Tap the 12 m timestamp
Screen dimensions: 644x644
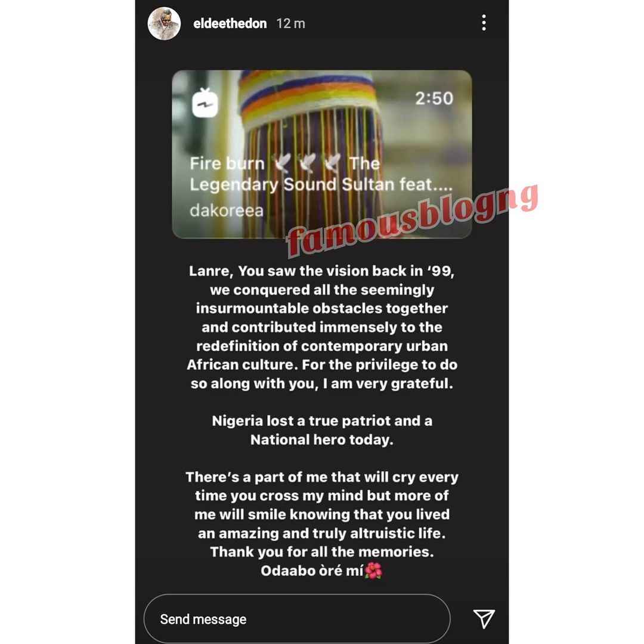[x=291, y=23]
